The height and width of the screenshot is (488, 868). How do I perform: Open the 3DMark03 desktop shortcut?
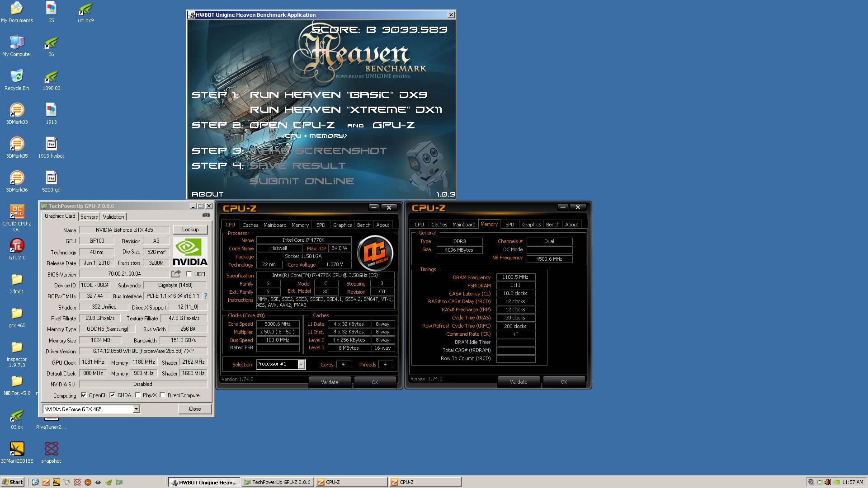pyautogui.click(x=17, y=114)
